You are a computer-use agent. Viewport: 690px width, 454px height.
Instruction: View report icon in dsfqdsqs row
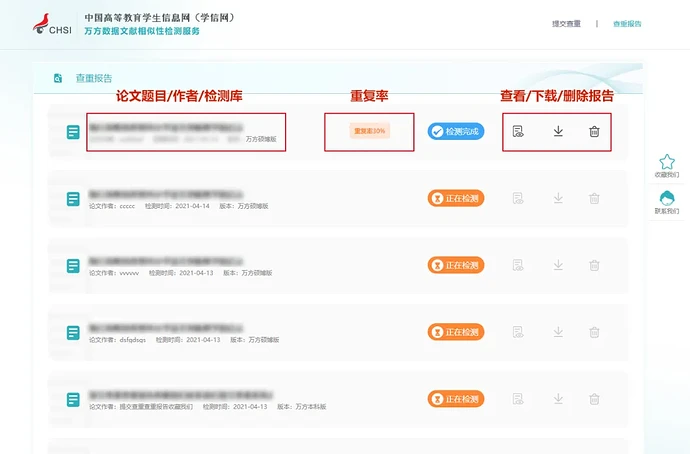point(518,332)
